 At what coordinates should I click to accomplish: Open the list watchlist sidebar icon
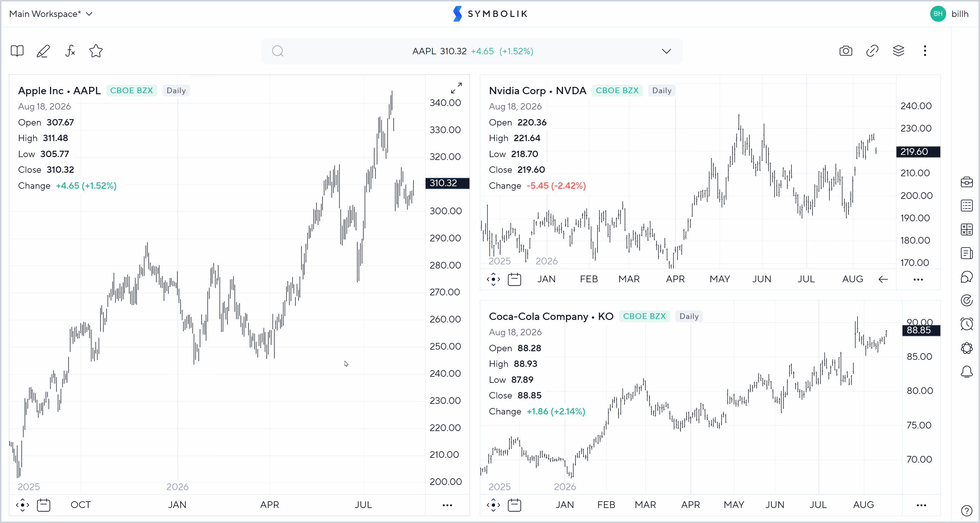click(x=967, y=206)
